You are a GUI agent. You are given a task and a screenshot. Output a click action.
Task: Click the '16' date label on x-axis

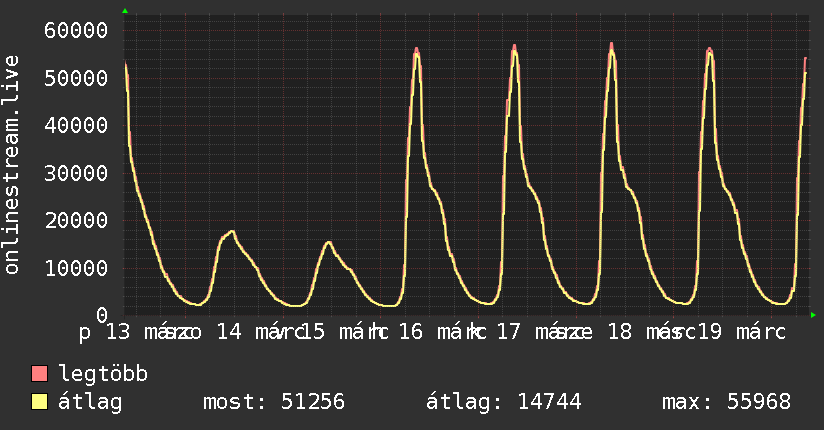coord(410,332)
